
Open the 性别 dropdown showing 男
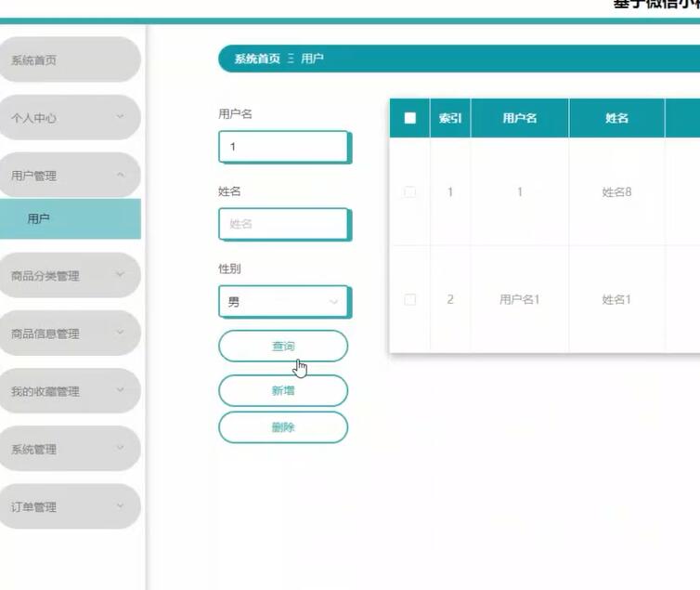(x=283, y=302)
